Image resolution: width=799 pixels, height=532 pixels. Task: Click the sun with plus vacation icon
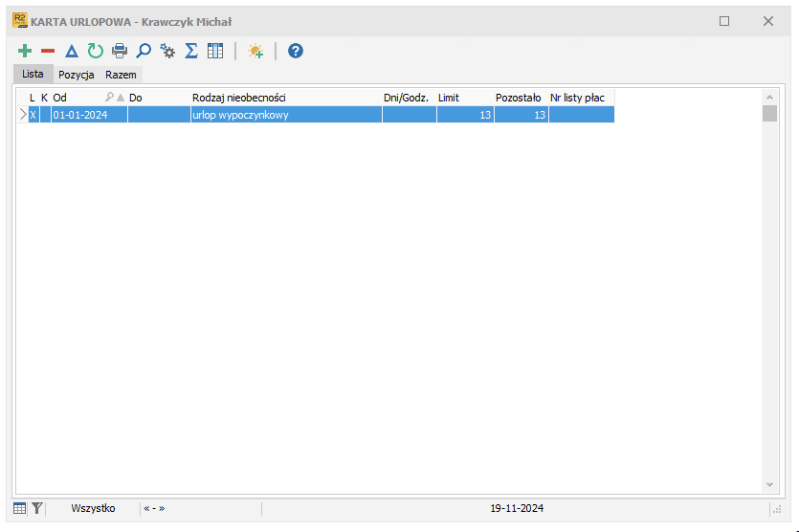(255, 51)
